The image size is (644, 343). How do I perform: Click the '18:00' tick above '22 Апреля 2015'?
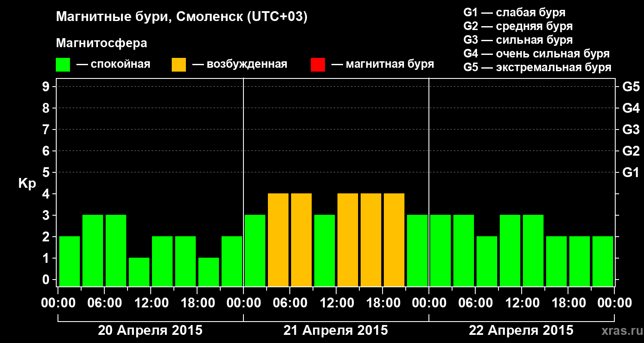568,303
